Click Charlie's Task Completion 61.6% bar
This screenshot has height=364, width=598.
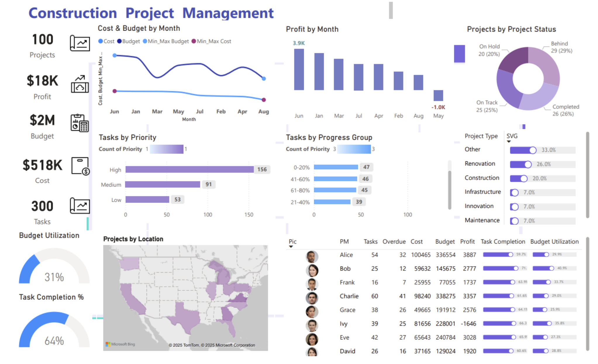(x=505, y=296)
